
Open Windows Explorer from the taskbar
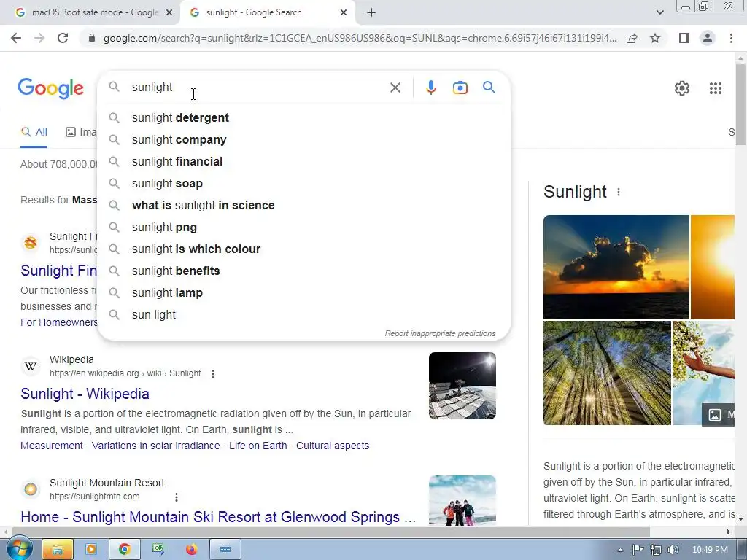(57, 550)
